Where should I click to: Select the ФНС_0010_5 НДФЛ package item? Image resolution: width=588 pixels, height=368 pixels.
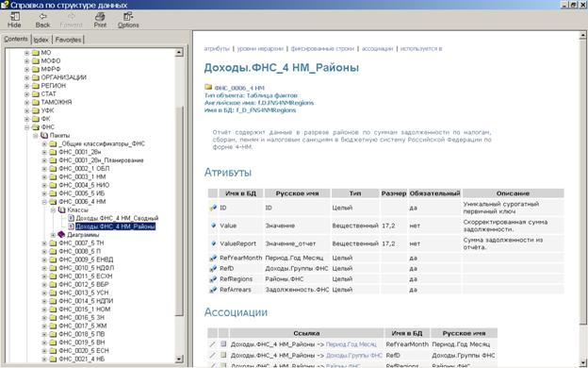tap(87, 268)
